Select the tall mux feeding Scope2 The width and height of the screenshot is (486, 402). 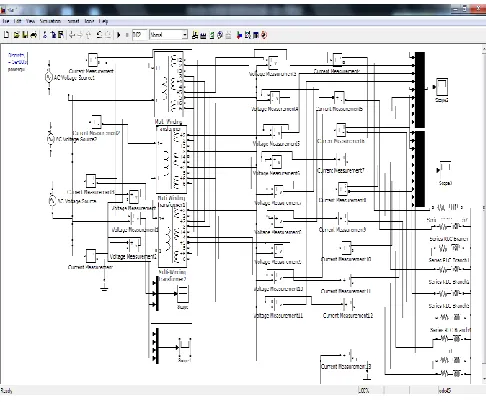pyautogui.click(x=420, y=90)
